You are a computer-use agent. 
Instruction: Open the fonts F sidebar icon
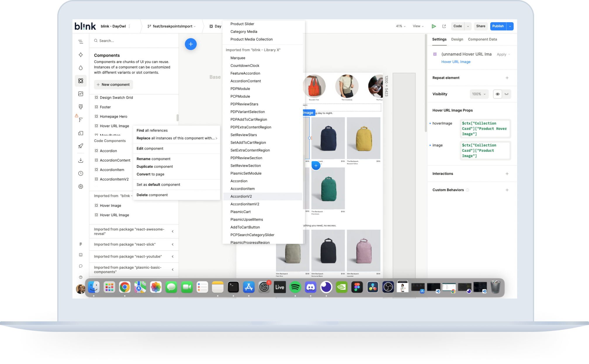pyautogui.click(x=81, y=120)
